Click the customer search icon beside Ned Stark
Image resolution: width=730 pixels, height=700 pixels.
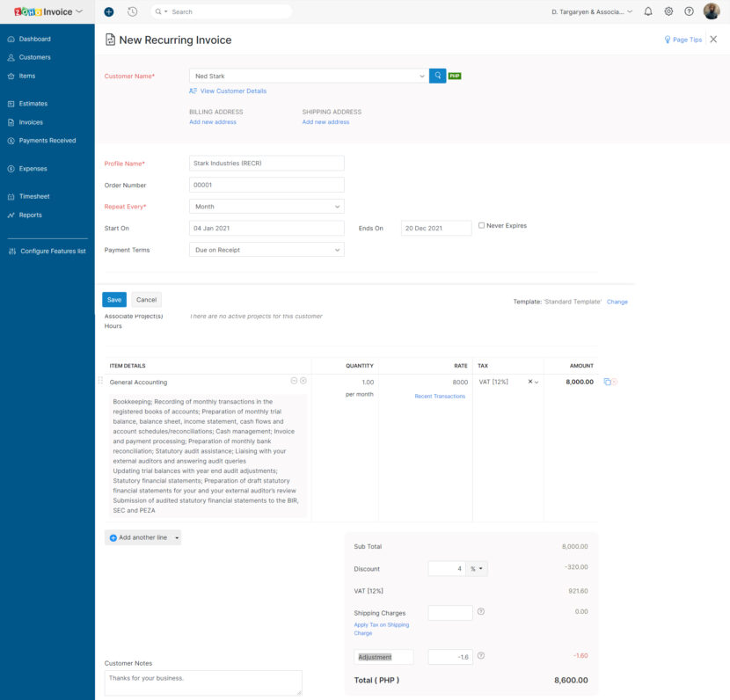click(x=437, y=76)
